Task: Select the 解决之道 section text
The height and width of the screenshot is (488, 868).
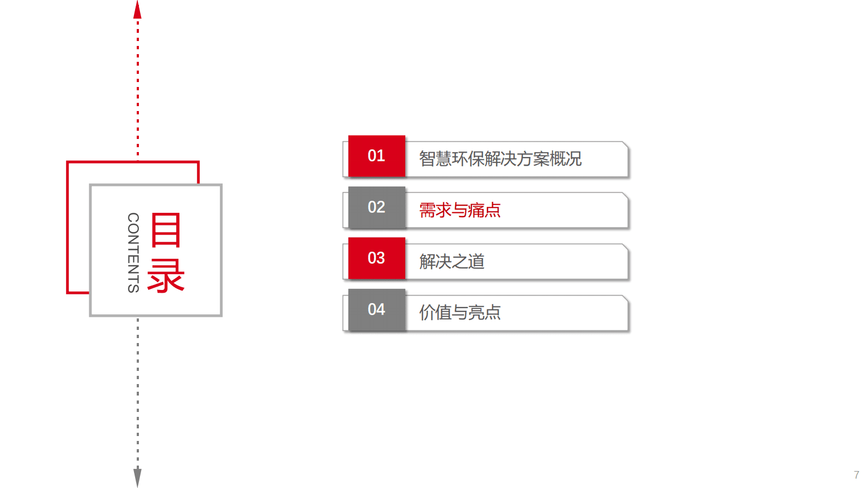Action: [452, 262]
